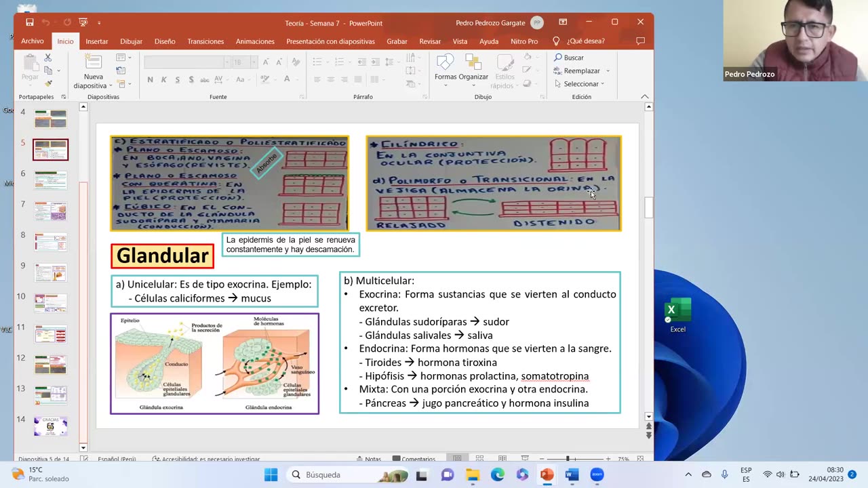Open Customize Quick Access Toolbar dropdown
This screenshot has width=868, height=488.
click(99, 22)
